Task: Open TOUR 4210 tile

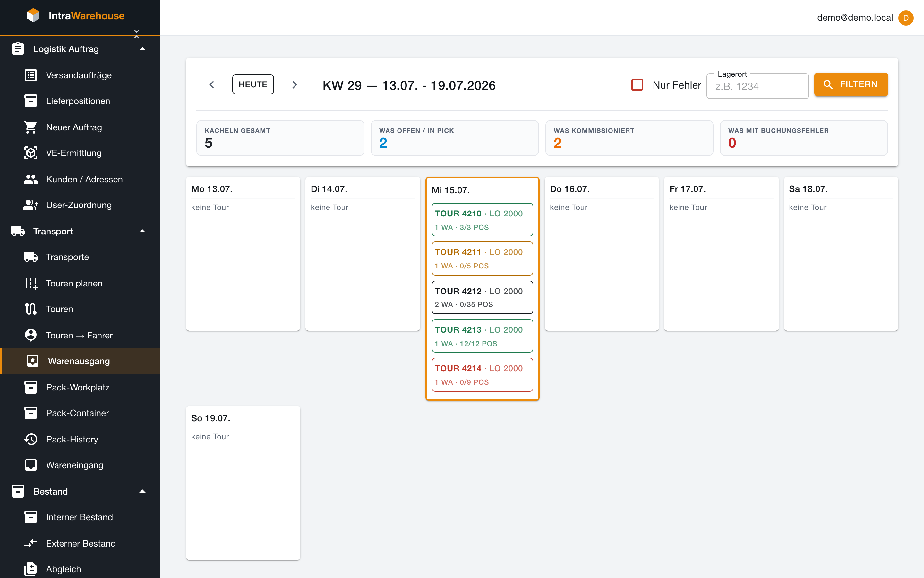Action: coord(482,220)
